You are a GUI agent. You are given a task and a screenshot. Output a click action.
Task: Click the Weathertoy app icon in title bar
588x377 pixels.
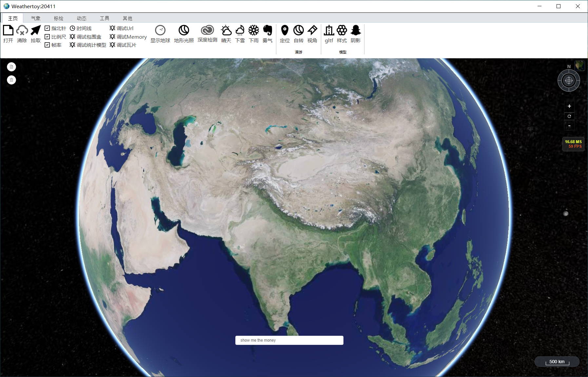pos(6,6)
